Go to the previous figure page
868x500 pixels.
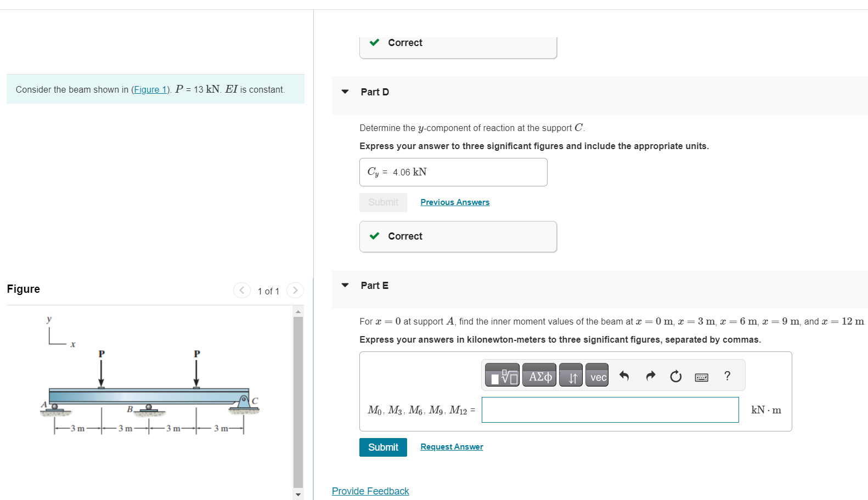click(242, 290)
